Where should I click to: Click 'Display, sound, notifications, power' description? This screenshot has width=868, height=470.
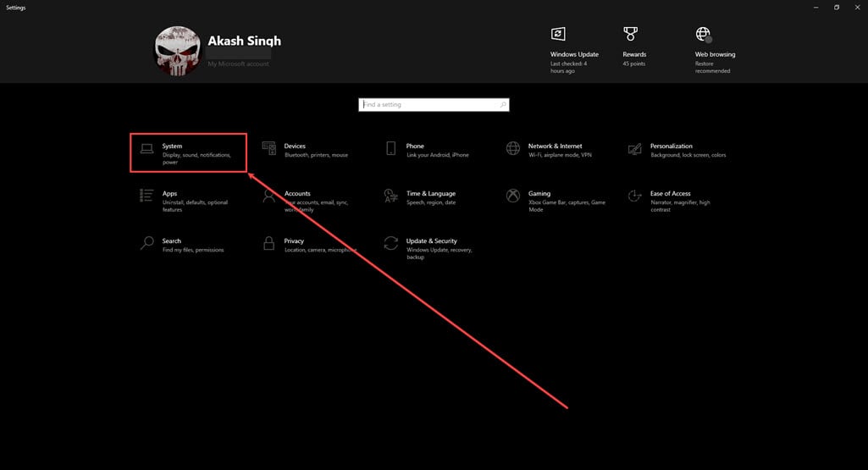(x=196, y=159)
